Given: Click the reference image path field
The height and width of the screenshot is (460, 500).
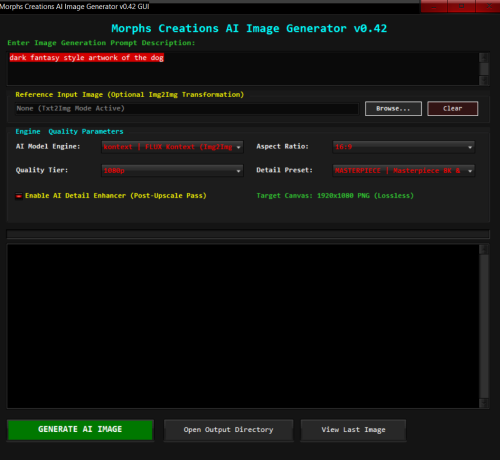Looking at the screenshot, I should click(x=187, y=109).
